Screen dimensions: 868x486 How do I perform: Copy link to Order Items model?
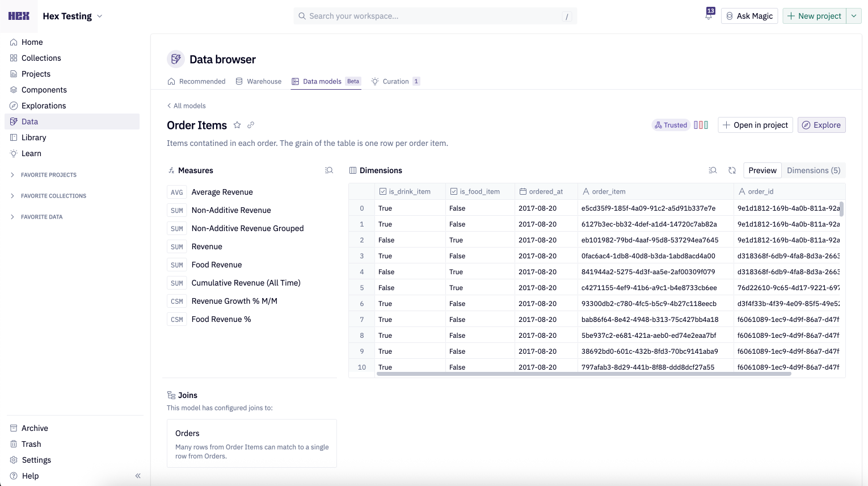[251, 125]
